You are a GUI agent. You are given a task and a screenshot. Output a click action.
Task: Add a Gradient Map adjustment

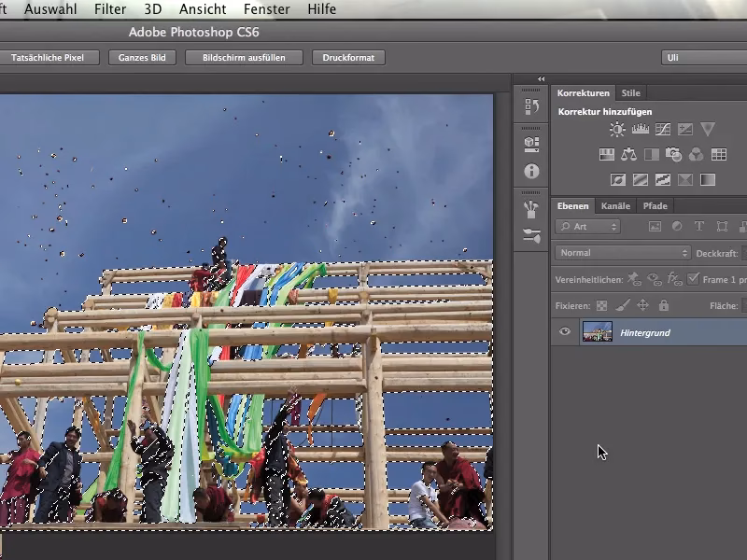pyautogui.click(x=708, y=179)
